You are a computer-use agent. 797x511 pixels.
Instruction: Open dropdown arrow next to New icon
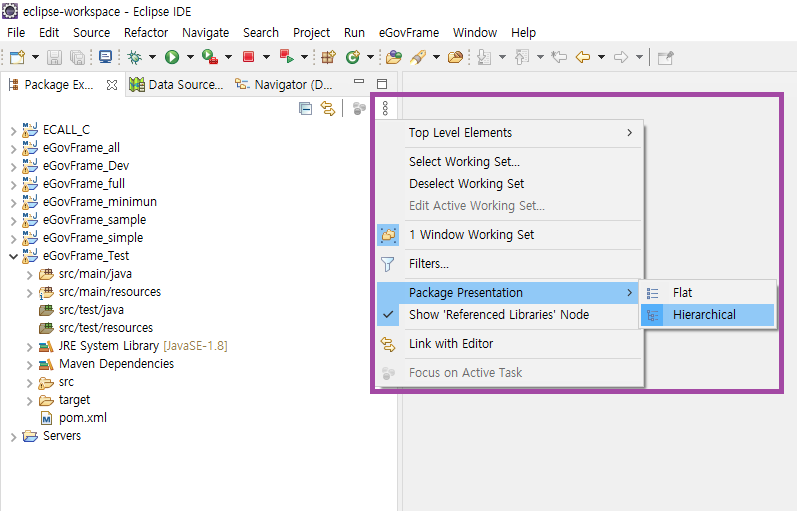point(35,57)
